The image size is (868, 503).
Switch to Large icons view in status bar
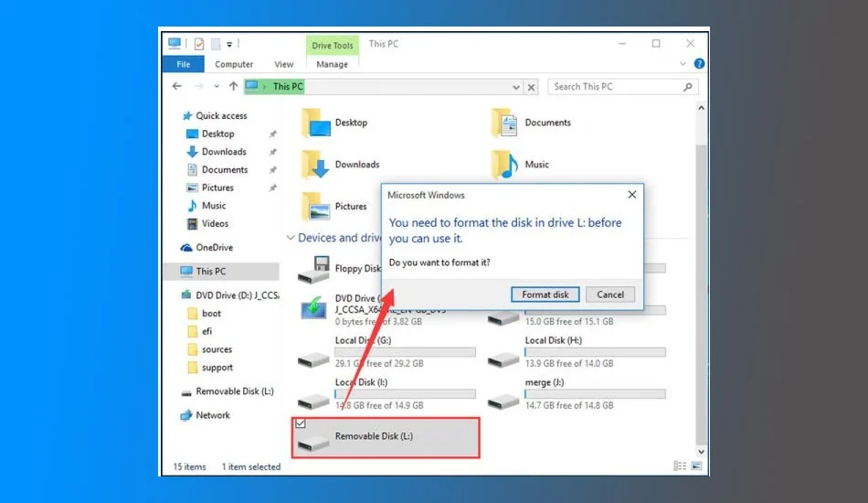click(696, 466)
